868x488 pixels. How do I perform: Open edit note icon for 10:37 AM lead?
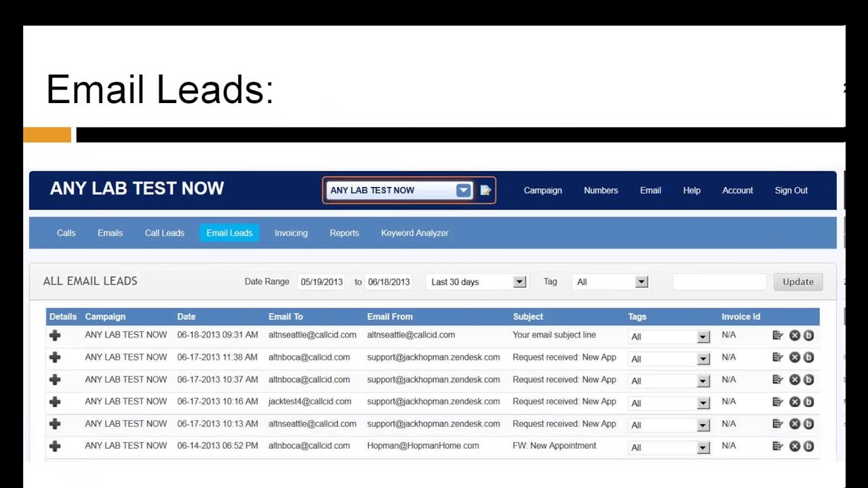[x=778, y=380]
